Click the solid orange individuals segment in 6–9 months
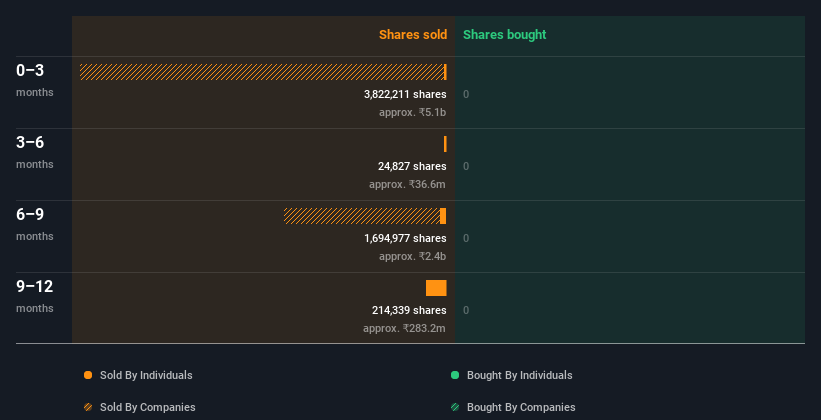821x420 pixels. (x=443, y=216)
